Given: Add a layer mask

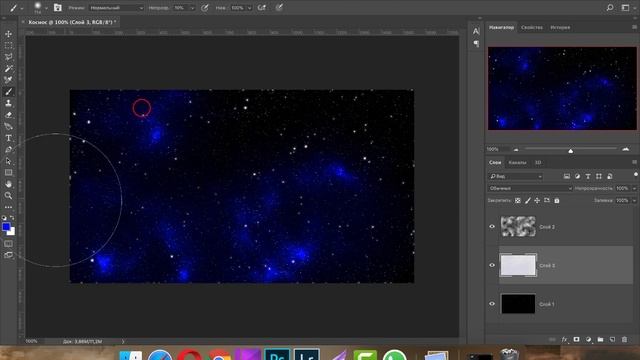Looking at the screenshot, I should click(x=576, y=339).
